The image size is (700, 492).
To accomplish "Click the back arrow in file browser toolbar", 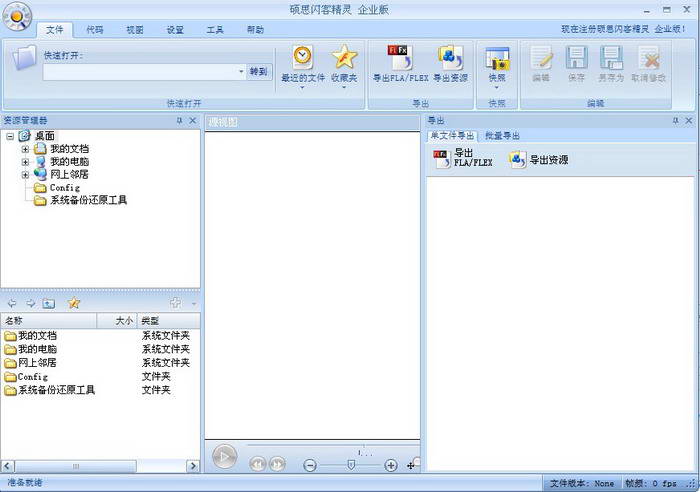I will point(12,303).
